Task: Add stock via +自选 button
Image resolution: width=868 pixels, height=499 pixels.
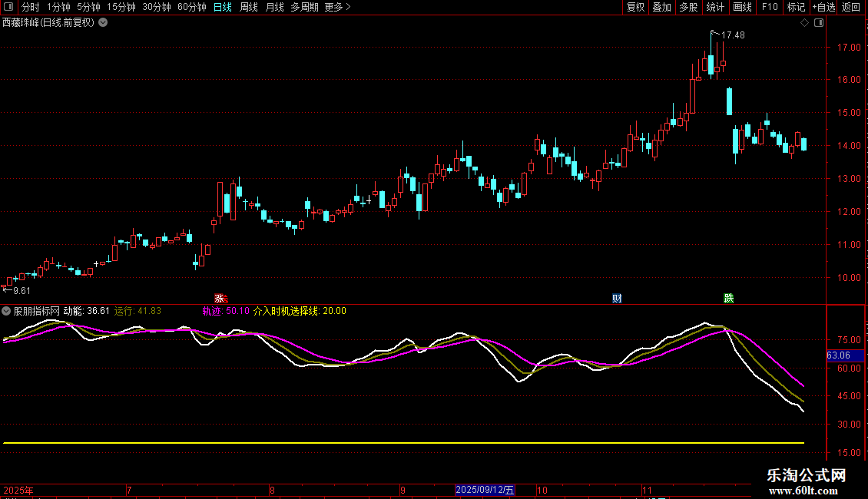Action: [x=823, y=7]
